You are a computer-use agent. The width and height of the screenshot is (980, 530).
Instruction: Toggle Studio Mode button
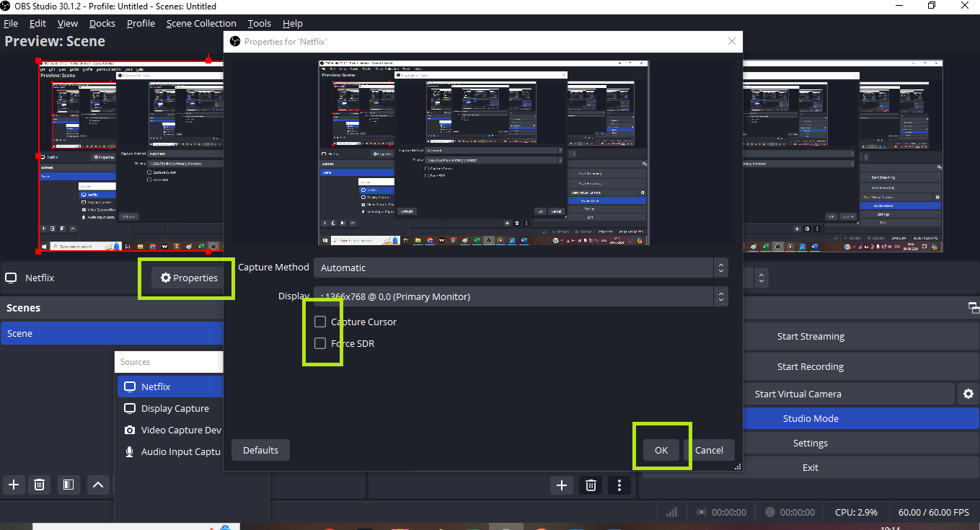click(x=811, y=418)
